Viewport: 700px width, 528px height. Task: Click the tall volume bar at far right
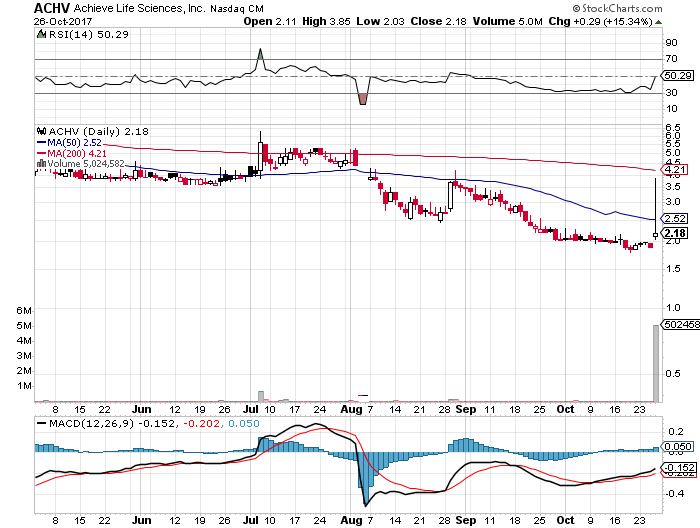coord(655,361)
